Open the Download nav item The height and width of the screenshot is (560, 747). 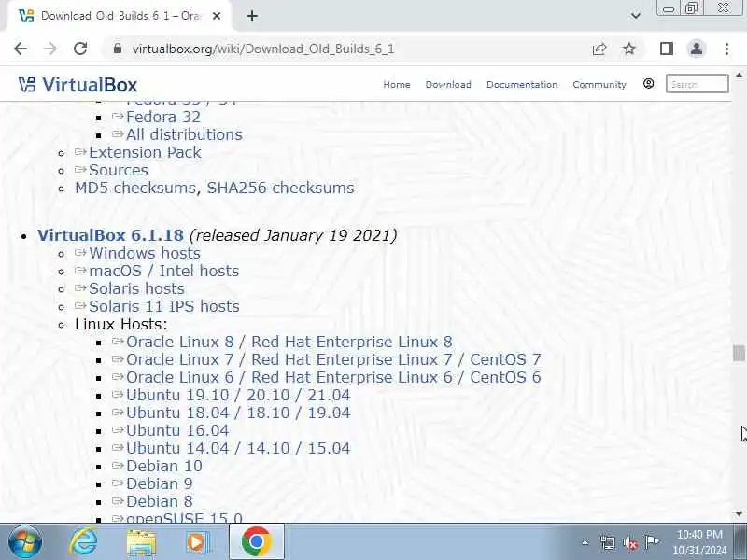pos(448,84)
